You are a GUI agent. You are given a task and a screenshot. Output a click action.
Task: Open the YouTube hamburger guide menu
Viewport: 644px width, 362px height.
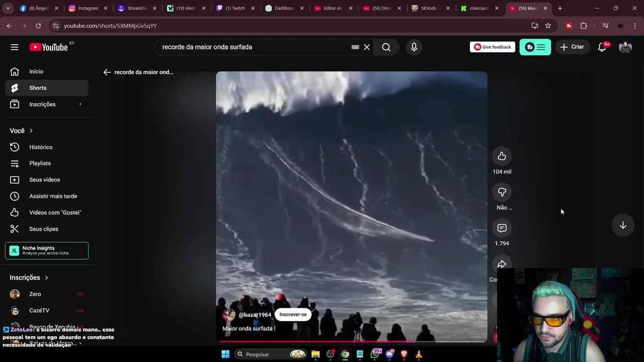(15, 47)
